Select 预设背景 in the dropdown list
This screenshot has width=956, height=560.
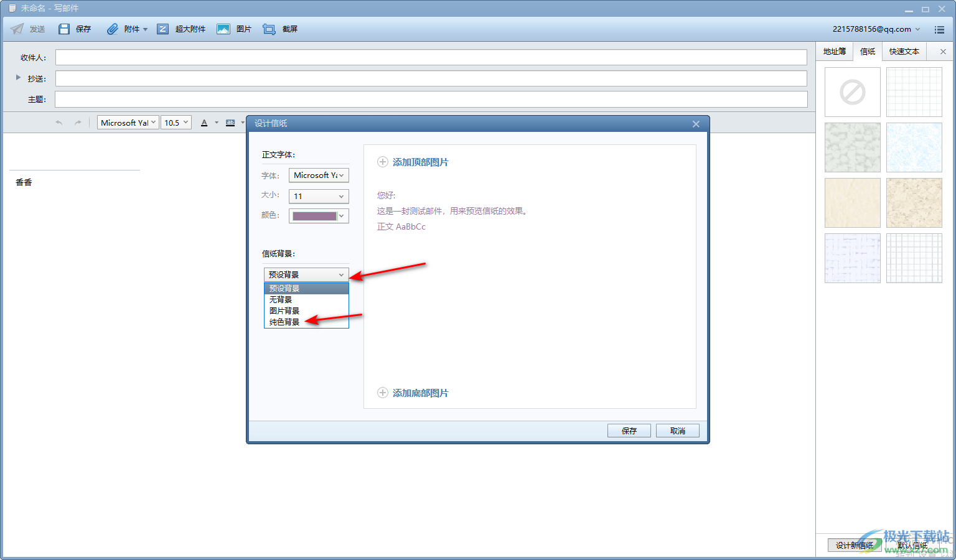pyautogui.click(x=306, y=288)
